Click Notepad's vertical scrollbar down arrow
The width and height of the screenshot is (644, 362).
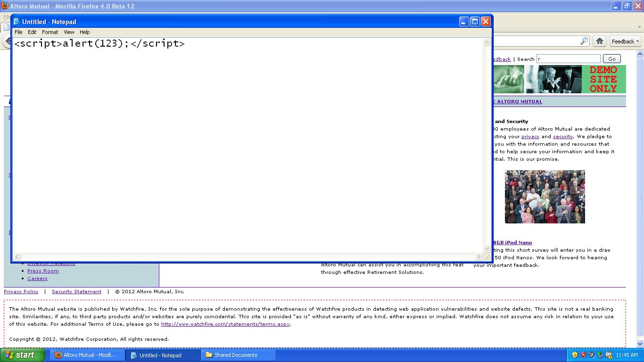487,249
